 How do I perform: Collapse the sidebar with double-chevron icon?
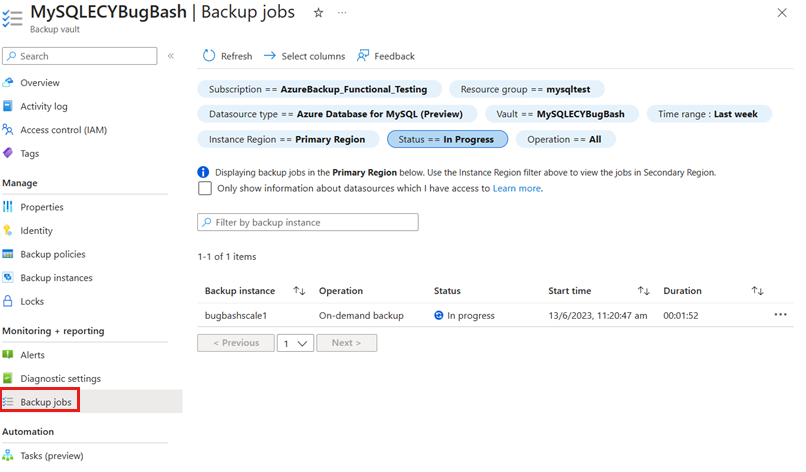point(171,56)
